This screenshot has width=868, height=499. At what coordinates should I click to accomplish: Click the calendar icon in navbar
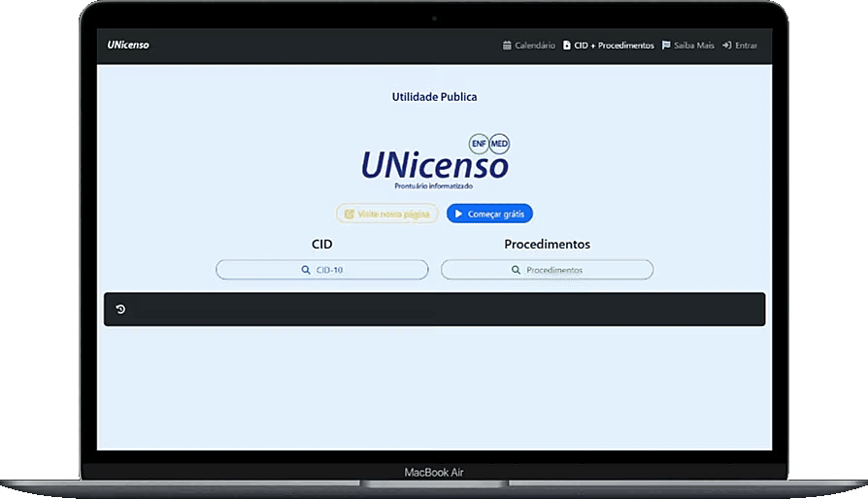coord(507,46)
